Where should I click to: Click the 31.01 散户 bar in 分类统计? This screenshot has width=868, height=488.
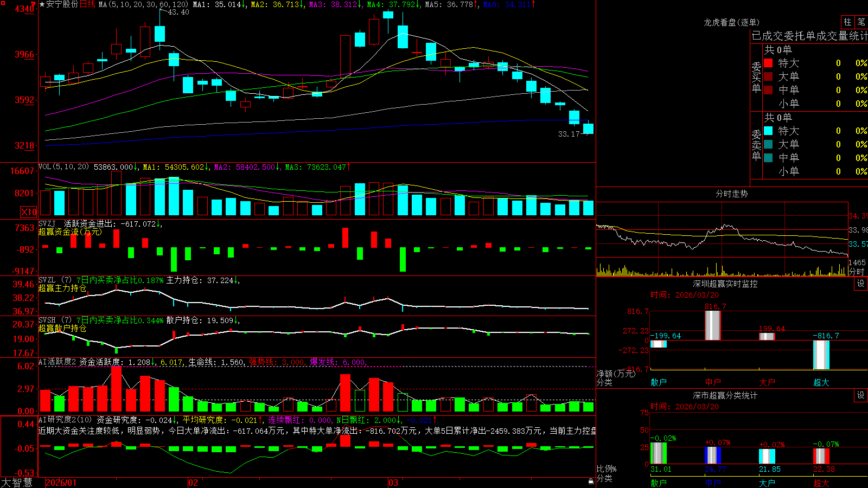pyautogui.click(x=659, y=453)
